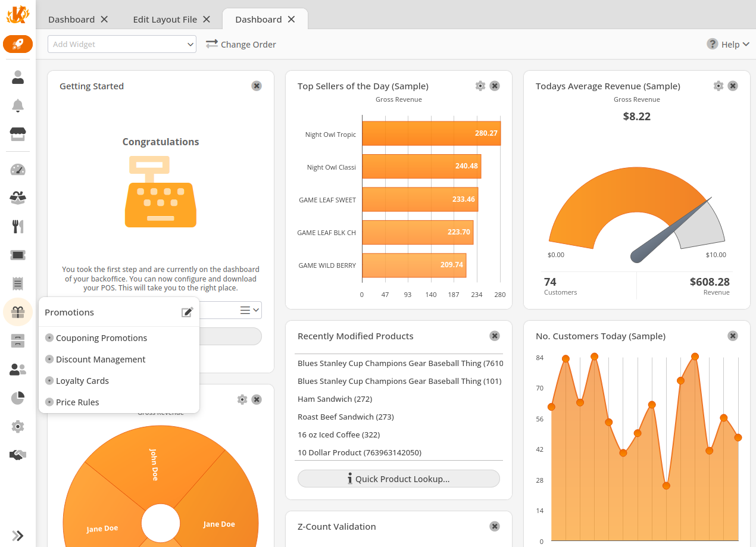Image resolution: width=756 pixels, height=547 pixels.
Task: Click the 74 Customers value
Action: tap(550, 282)
